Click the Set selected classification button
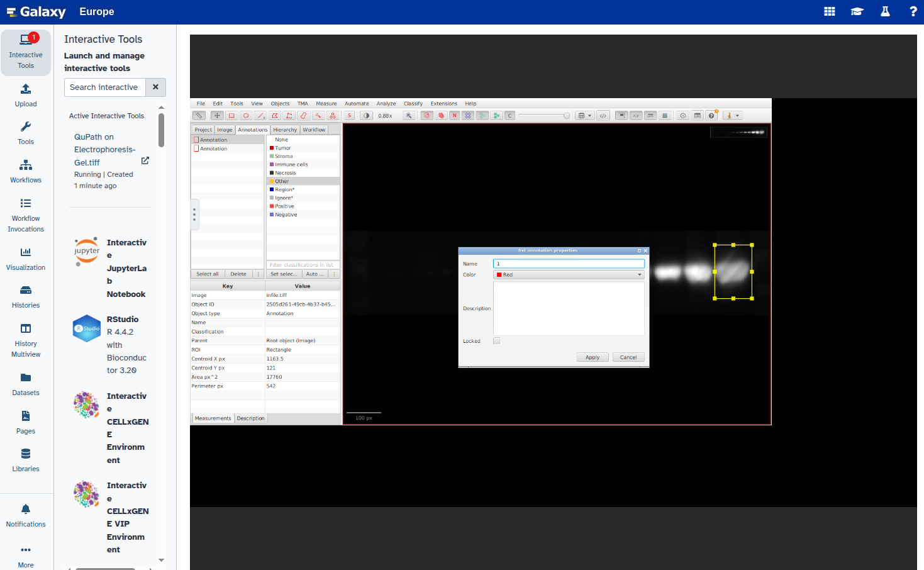This screenshot has height=570, width=924. [x=284, y=274]
